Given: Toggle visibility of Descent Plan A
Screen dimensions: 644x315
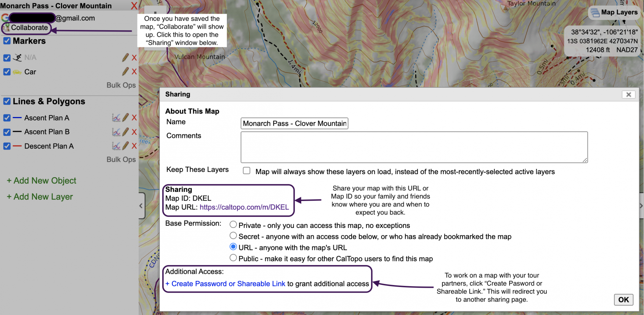Looking at the screenshot, I should (x=7, y=146).
